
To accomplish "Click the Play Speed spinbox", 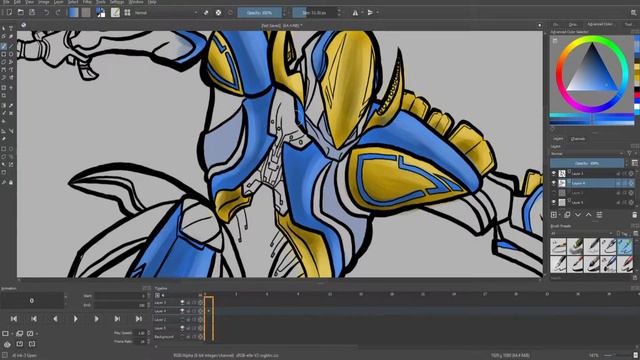I will 141,333.
